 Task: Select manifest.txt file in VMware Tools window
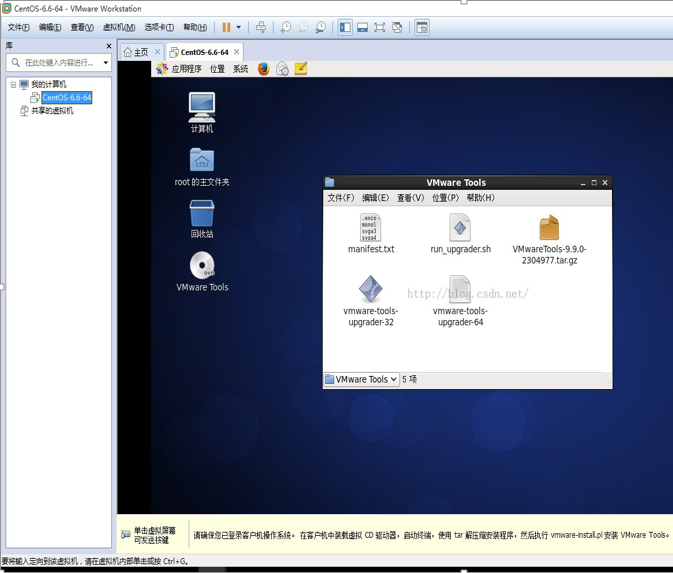click(x=371, y=234)
